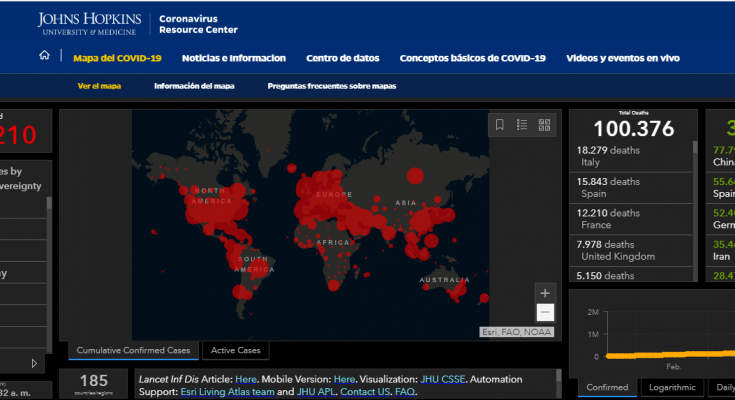Screen dimensions: 735x400
Task: Select Italy 18.279 deaths row
Action: pos(630,156)
